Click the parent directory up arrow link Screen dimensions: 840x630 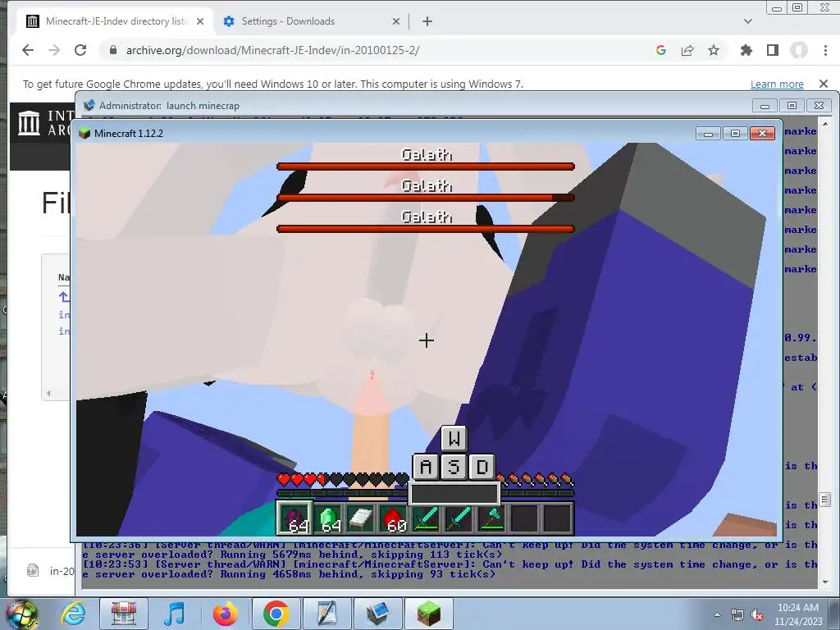pos(64,297)
